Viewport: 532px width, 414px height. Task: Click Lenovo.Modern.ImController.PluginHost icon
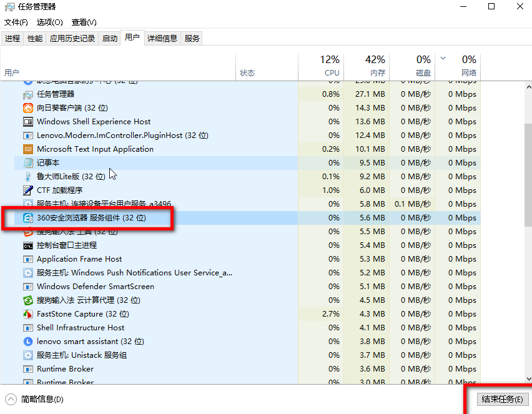[x=28, y=136]
